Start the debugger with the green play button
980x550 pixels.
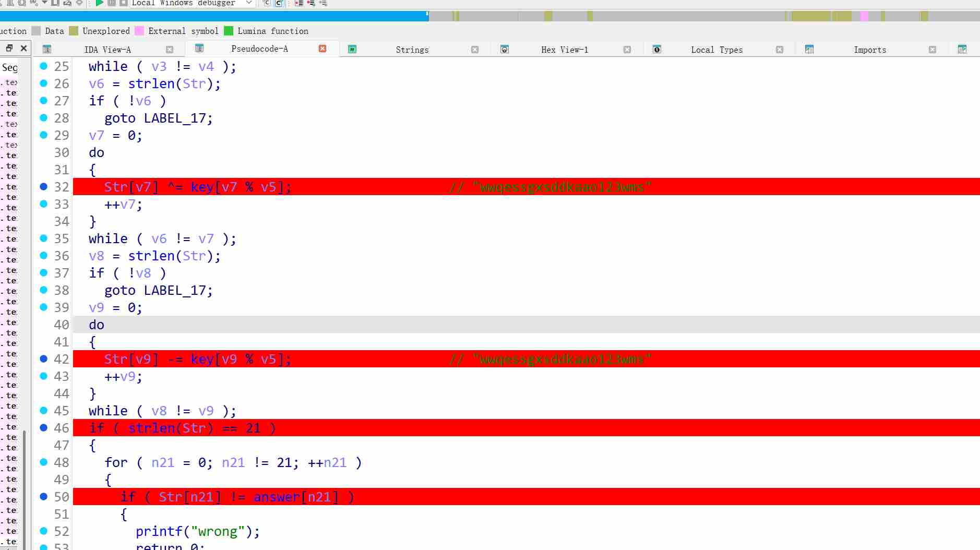99,3
